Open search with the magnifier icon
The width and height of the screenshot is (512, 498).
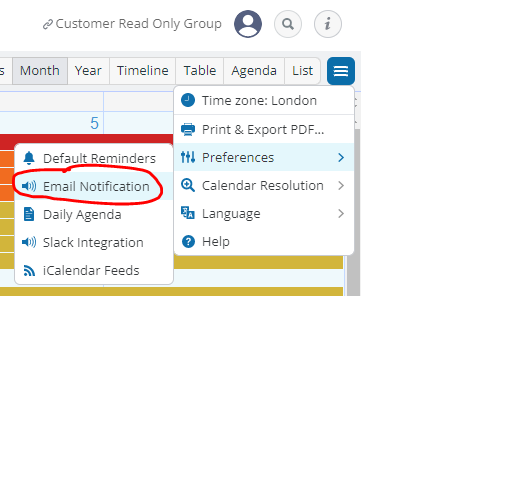point(288,24)
